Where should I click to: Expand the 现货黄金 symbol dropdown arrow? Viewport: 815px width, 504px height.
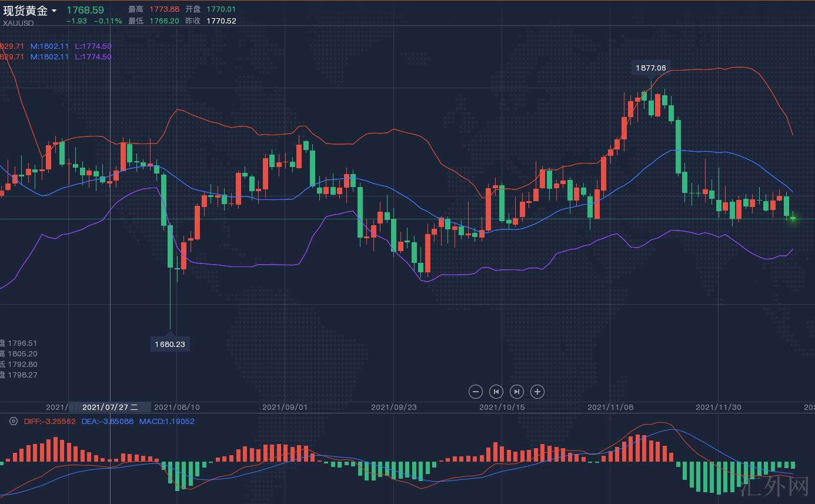(x=55, y=11)
